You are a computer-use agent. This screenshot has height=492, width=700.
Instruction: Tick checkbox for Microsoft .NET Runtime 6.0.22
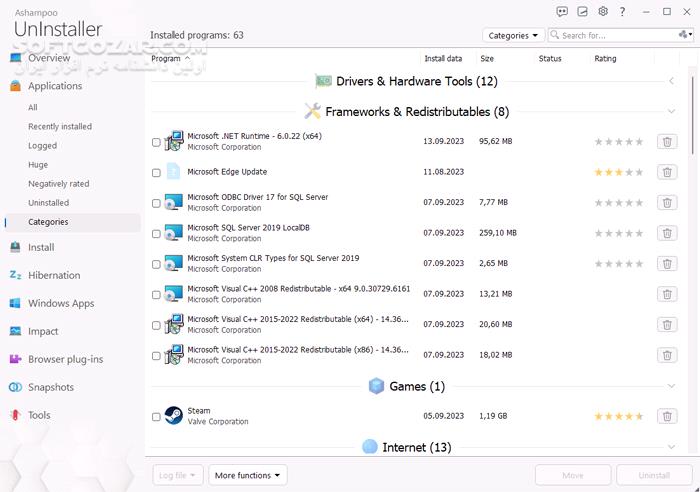(x=156, y=142)
